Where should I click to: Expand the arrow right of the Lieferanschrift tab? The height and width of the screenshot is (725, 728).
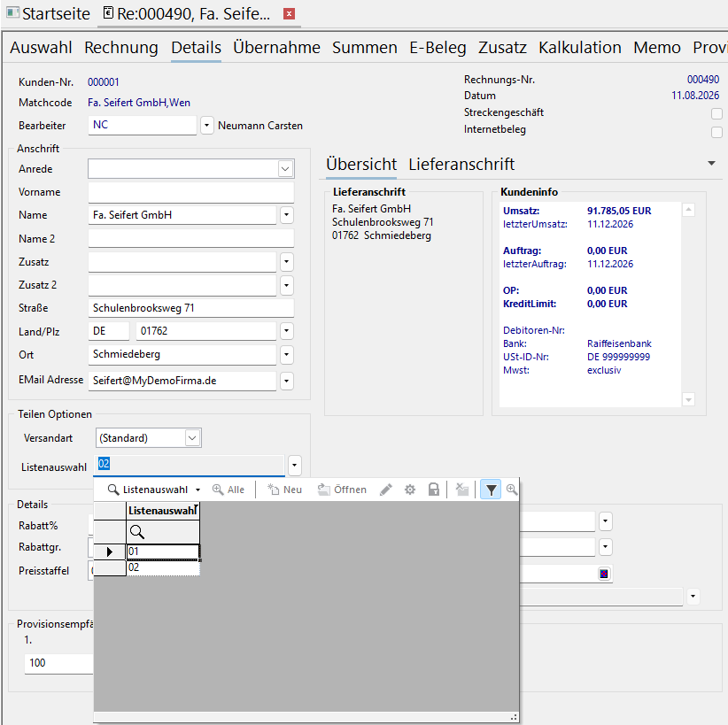pos(711,164)
